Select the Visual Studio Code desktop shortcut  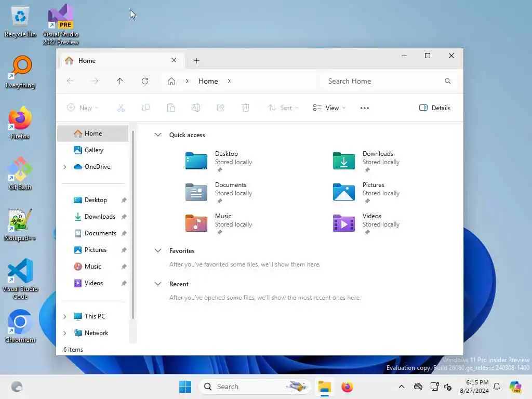(20, 279)
